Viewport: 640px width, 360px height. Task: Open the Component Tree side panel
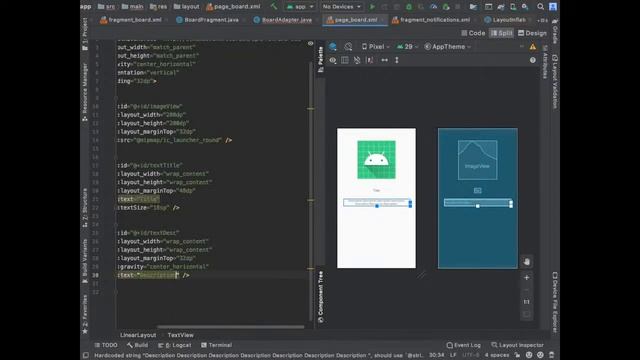click(x=320, y=297)
